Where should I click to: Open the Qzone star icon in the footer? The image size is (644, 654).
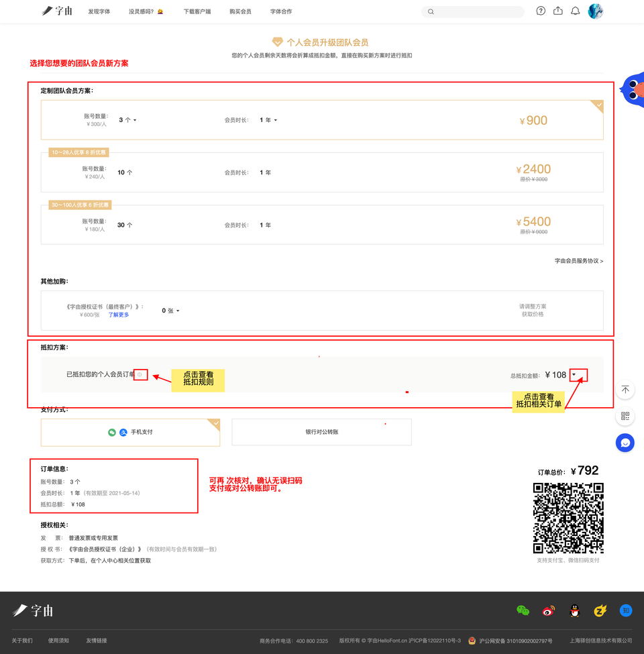[600, 611]
